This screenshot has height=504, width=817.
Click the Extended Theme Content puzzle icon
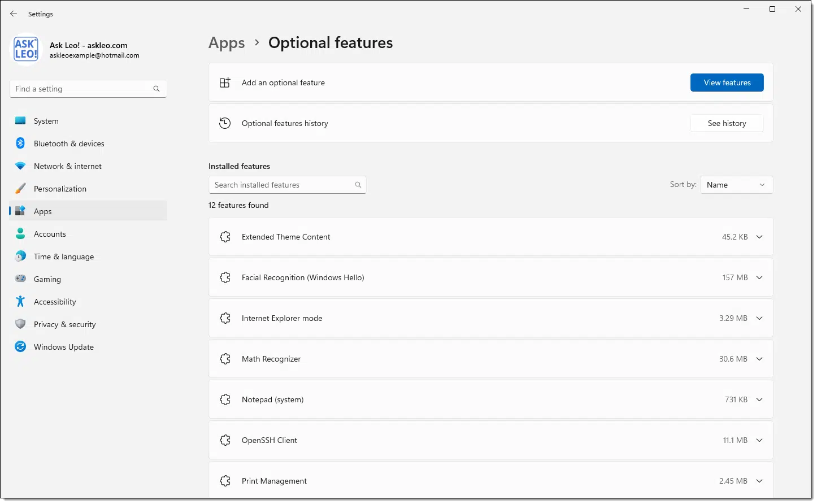click(225, 237)
